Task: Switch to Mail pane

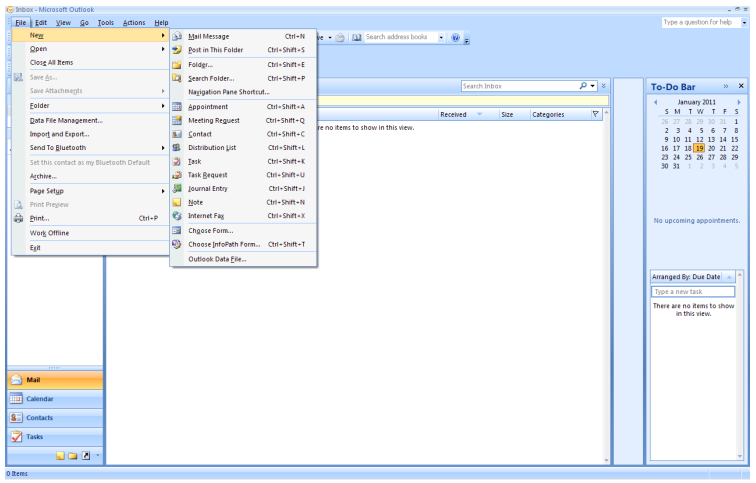Action: (x=55, y=380)
